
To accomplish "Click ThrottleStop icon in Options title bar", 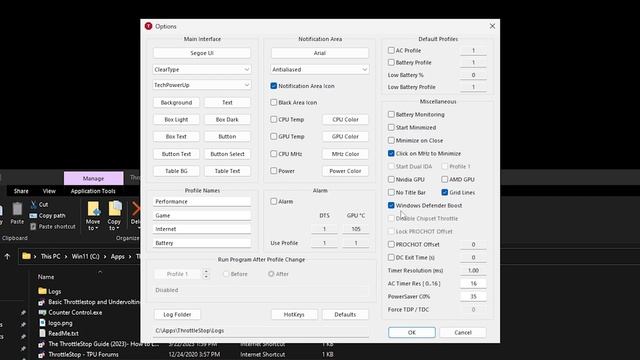I will (x=148, y=26).
